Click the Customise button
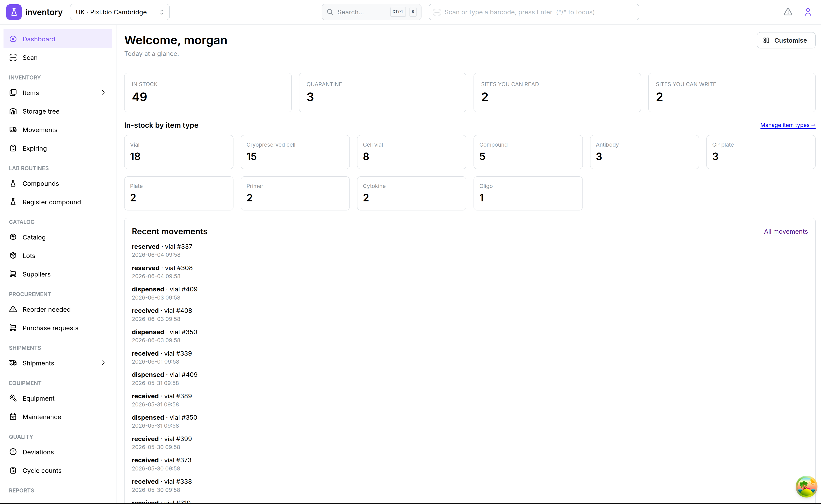Image resolution: width=821 pixels, height=504 pixels. [x=786, y=40]
